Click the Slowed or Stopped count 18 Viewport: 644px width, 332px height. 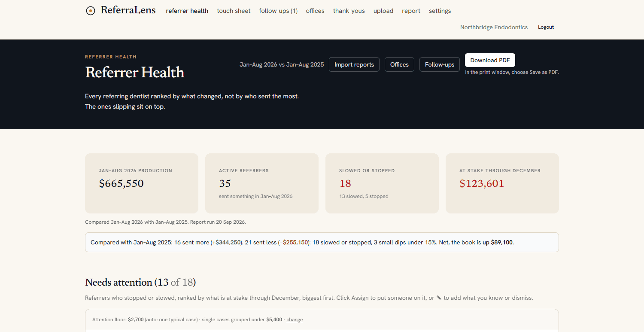click(345, 183)
